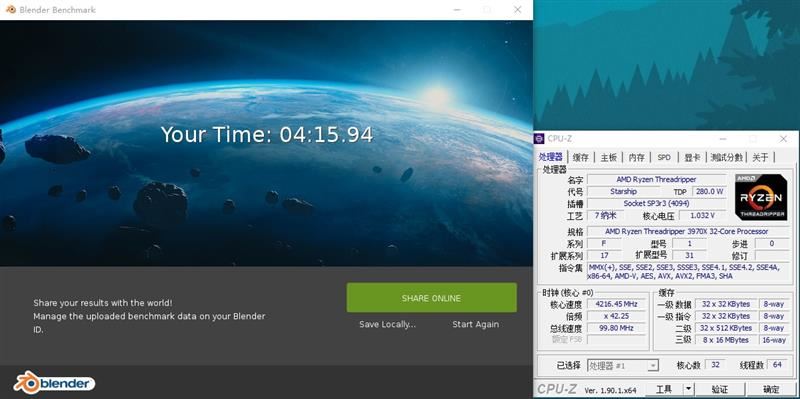Click the SHARE ONLINE button
The width and height of the screenshot is (800, 399).
431,298
